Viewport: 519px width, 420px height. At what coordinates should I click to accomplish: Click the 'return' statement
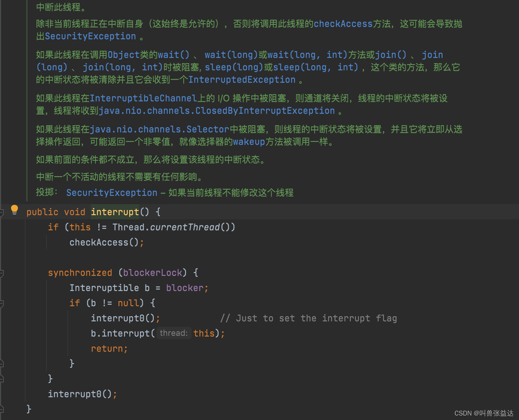click(107, 349)
